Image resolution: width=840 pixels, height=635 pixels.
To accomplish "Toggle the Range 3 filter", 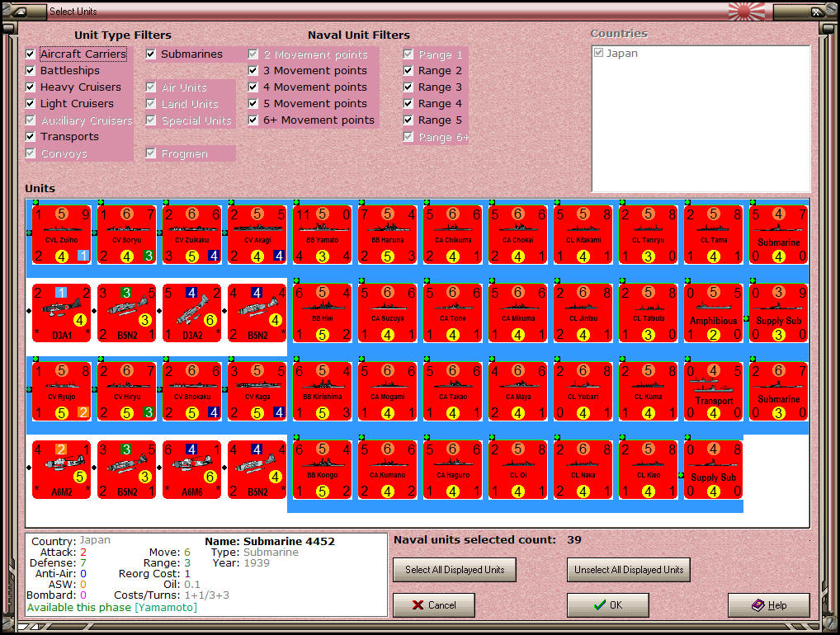I will click(408, 87).
